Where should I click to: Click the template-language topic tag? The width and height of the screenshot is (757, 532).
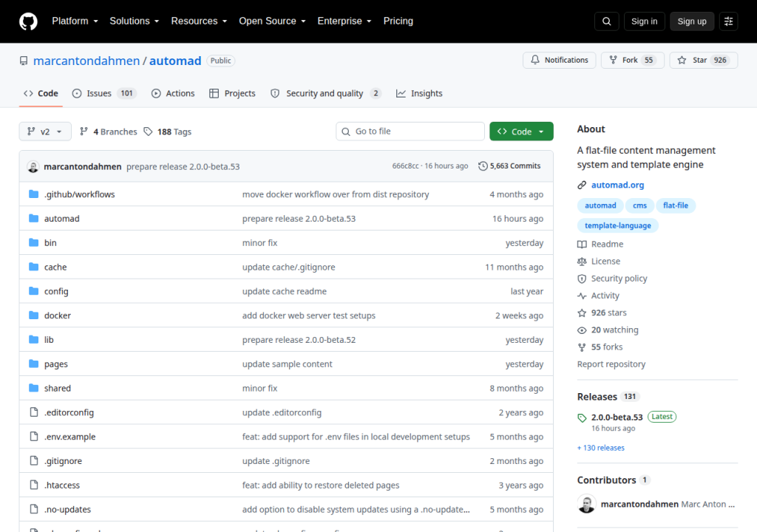point(617,225)
